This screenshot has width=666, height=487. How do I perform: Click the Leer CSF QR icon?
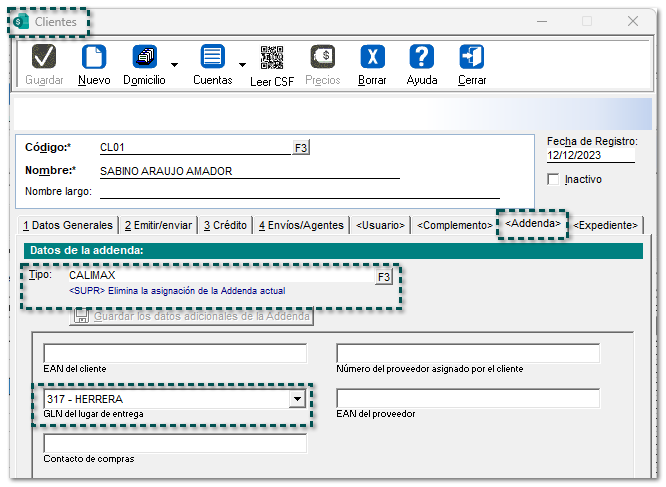(271, 57)
